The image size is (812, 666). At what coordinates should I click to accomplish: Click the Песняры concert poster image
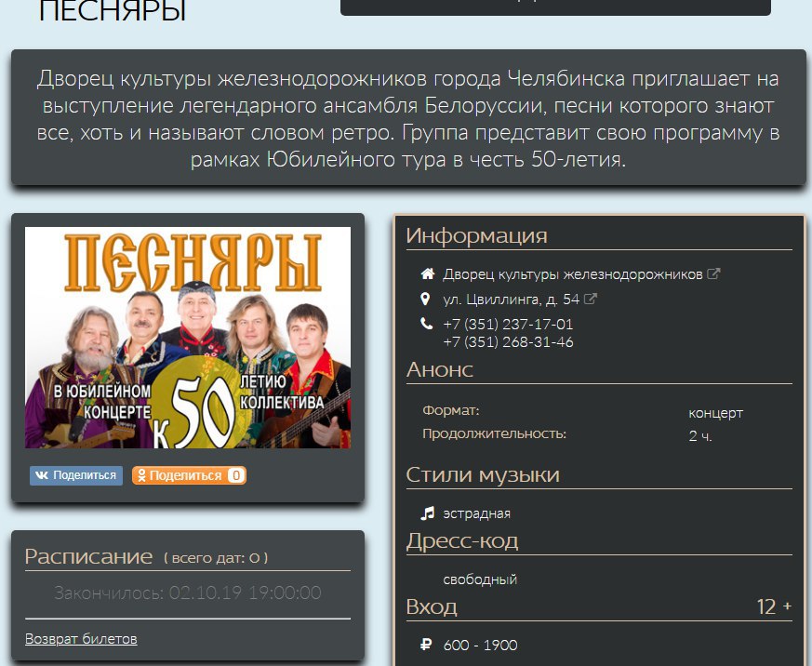pyautogui.click(x=188, y=338)
